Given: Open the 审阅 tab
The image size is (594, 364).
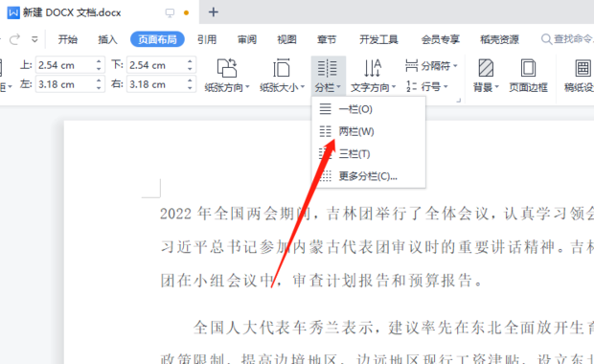Looking at the screenshot, I should (247, 39).
